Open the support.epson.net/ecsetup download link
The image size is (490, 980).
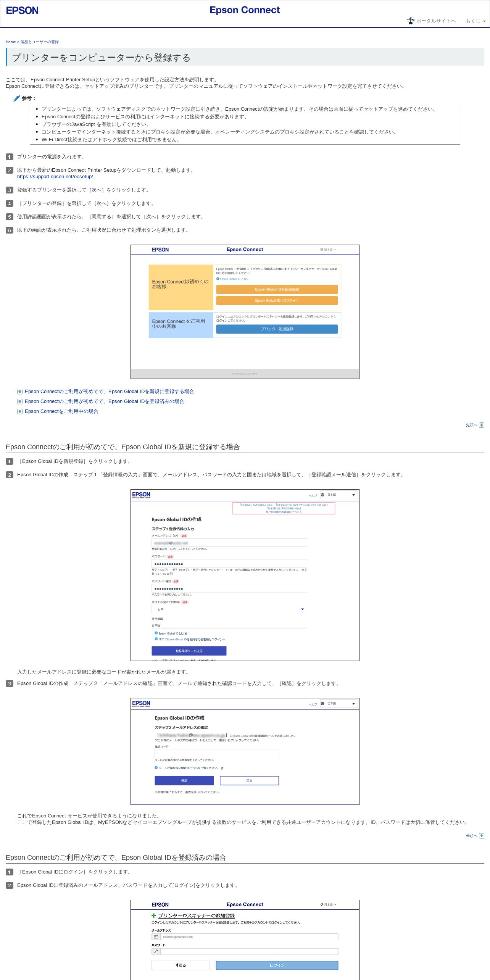[x=55, y=177]
